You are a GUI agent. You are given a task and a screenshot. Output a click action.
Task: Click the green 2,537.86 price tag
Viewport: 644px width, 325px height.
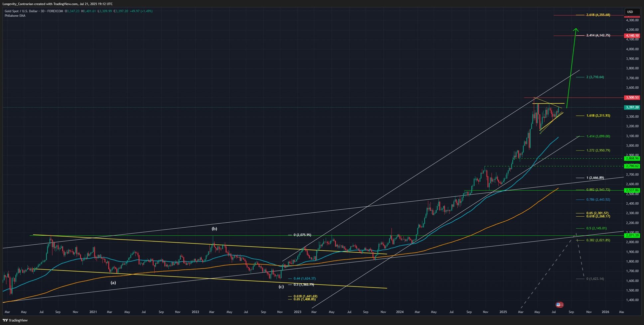pyautogui.click(x=632, y=190)
